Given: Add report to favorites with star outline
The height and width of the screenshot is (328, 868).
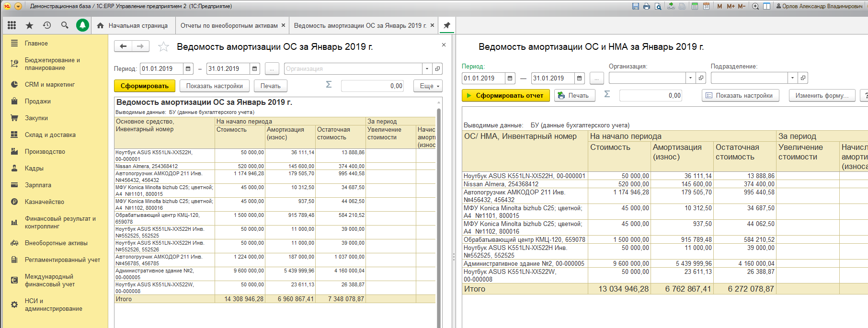Looking at the screenshot, I should coord(163,46).
